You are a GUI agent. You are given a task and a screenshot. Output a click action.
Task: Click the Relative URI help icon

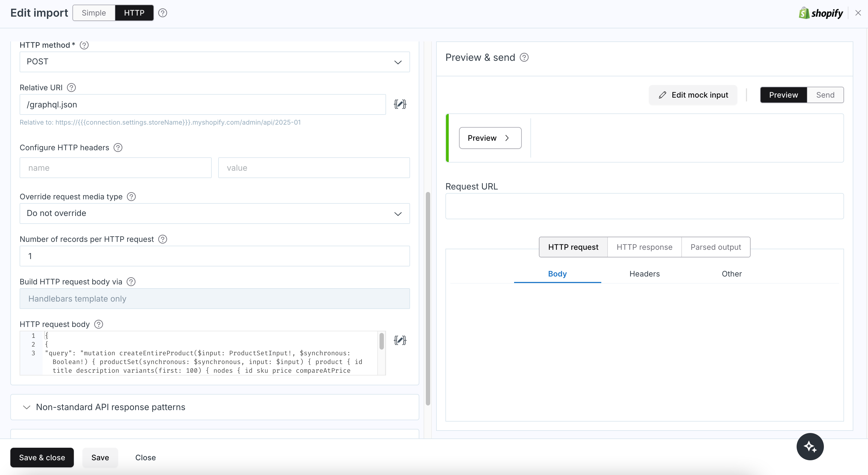pos(71,87)
